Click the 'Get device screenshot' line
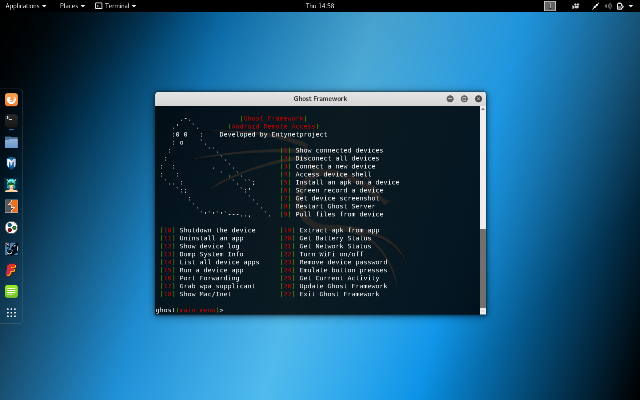This screenshot has width=640, height=400. 330,198
